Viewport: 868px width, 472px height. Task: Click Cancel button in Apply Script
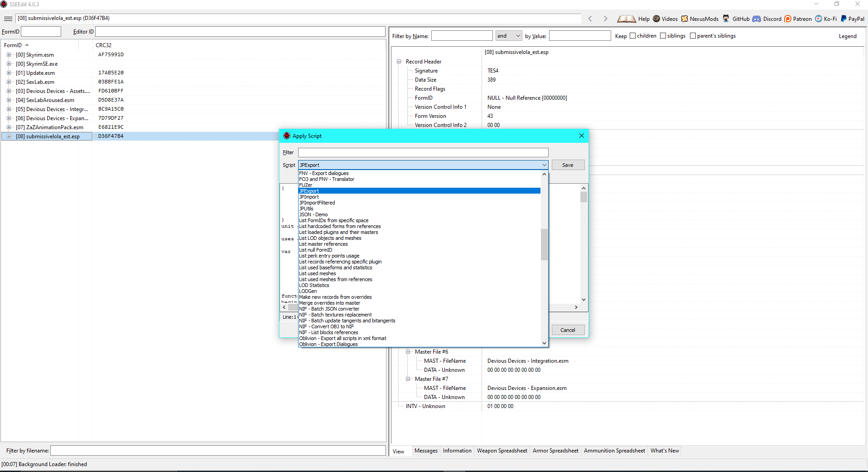coord(568,330)
